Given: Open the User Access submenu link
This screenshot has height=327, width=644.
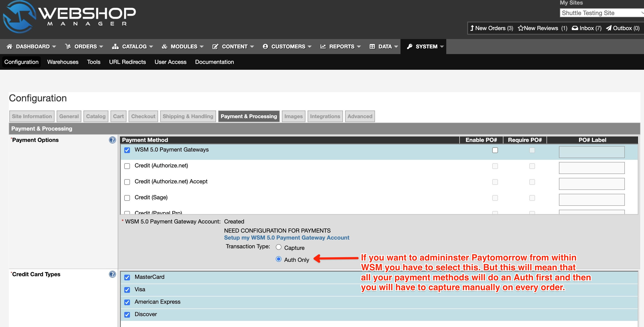Looking at the screenshot, I should pos(170,62).
